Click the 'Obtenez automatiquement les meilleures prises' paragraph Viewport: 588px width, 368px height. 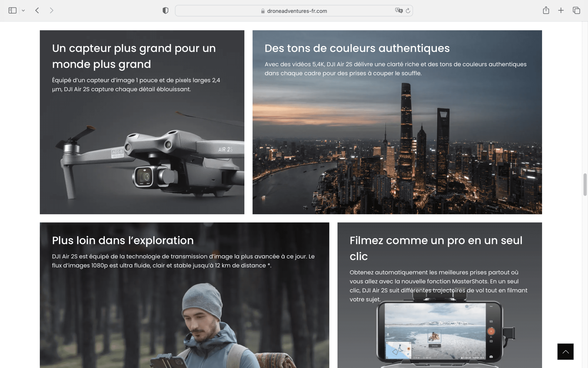pos(438,286)
